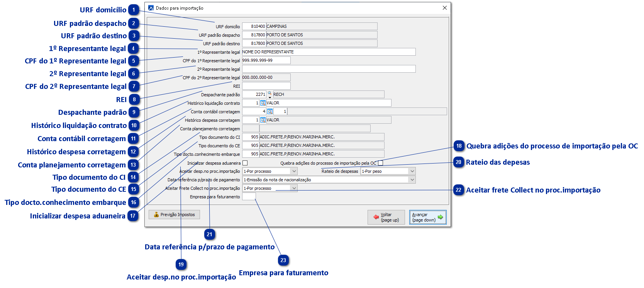The image size is (644, 288).
Task: Focus the REI input field
Action: (266, 86)
